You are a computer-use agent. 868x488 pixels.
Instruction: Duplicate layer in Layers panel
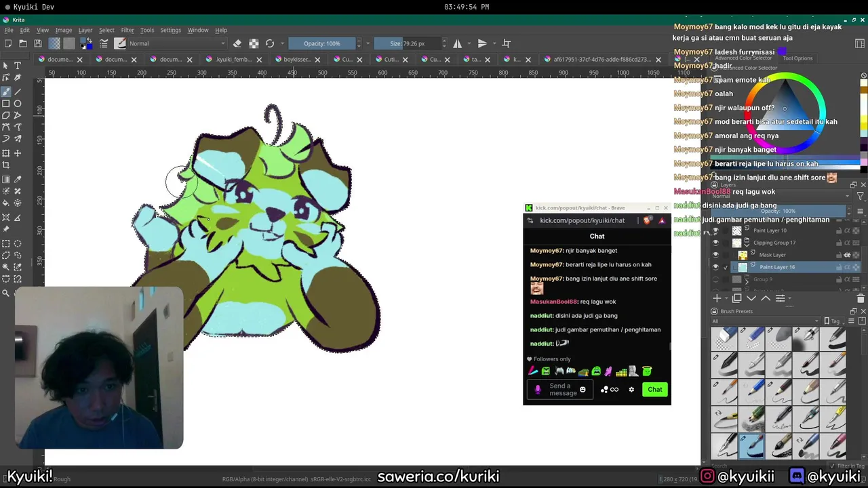[x=737, y=298]
